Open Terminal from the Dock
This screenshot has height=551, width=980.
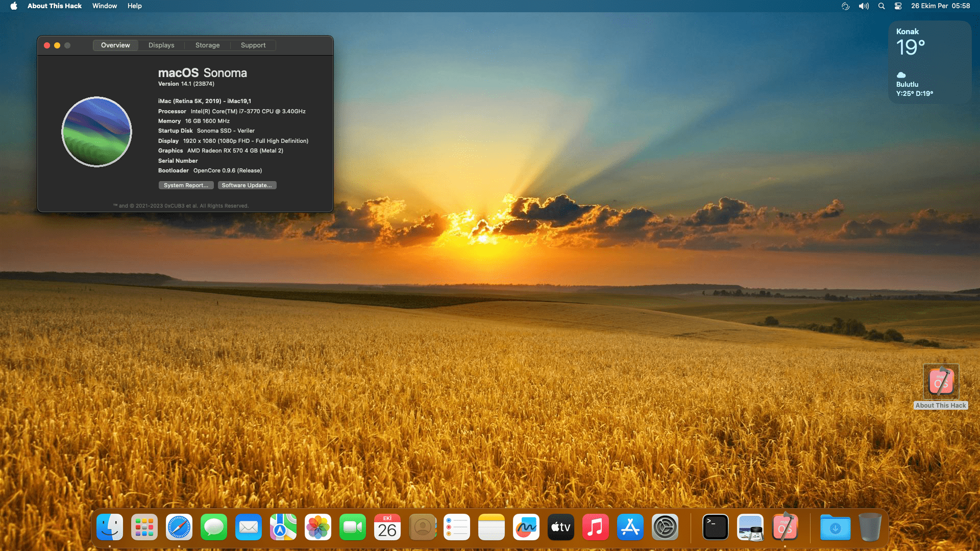(716, 527)
